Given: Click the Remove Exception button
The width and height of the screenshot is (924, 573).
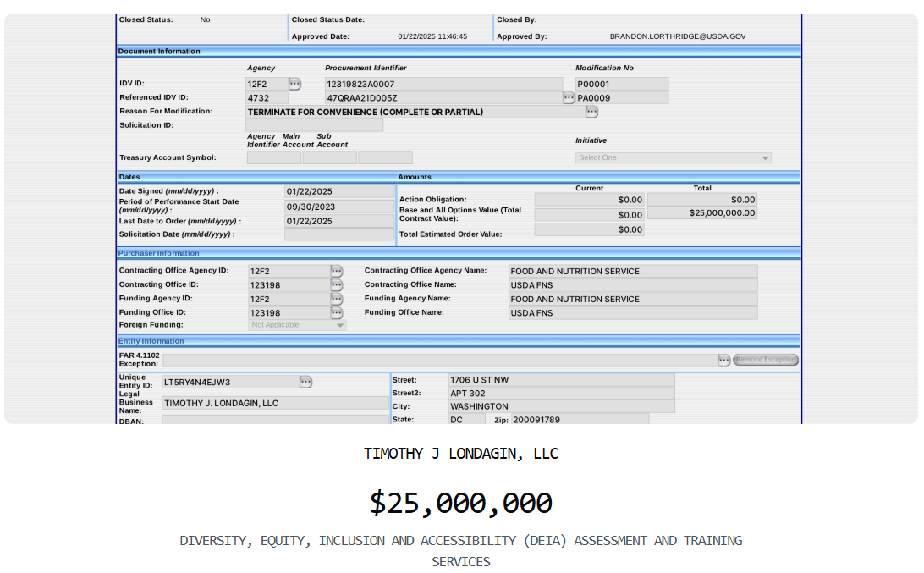Looking at the screenshot, I should pyautogui.click(x=764, y=360).
